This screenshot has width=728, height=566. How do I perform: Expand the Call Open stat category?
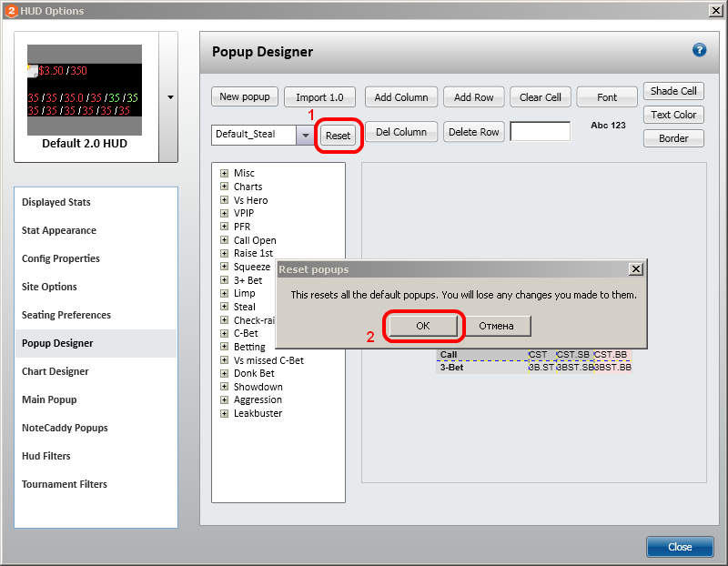(x=224, y=239)
